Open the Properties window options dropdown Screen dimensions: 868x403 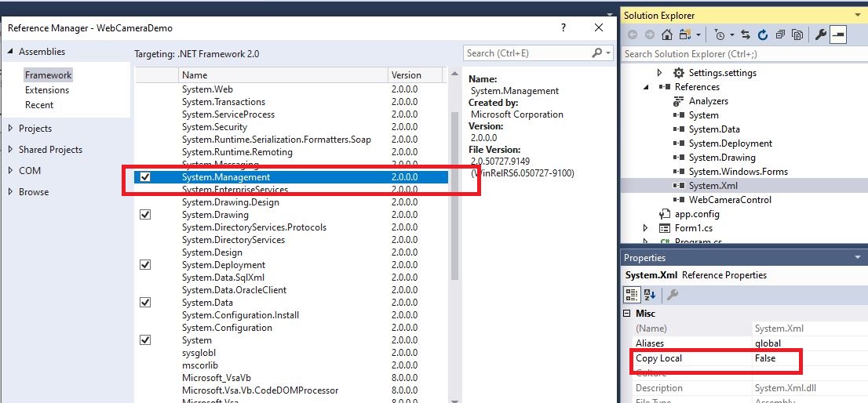pos(858,257)
